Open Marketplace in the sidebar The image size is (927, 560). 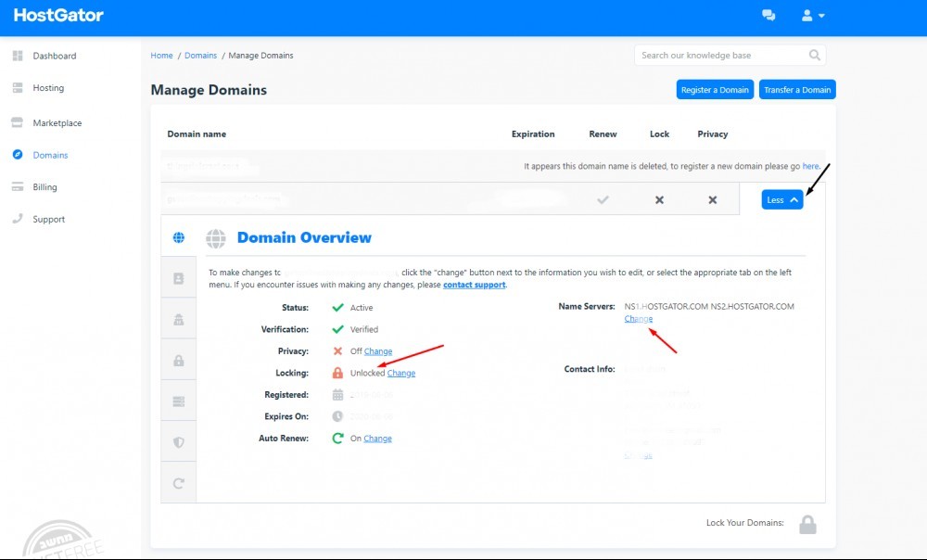point(57,123)
